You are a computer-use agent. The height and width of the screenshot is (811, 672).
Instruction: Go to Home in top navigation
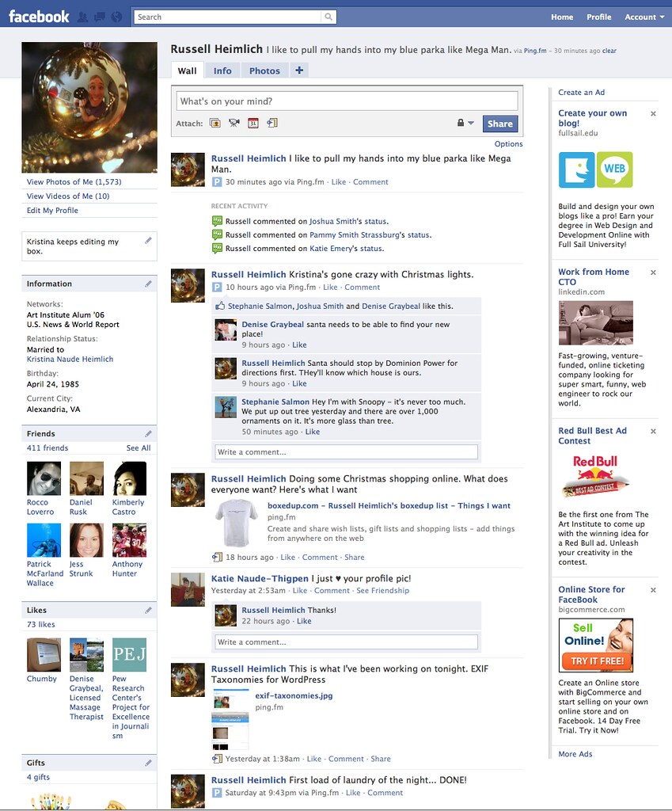(562, 17)
